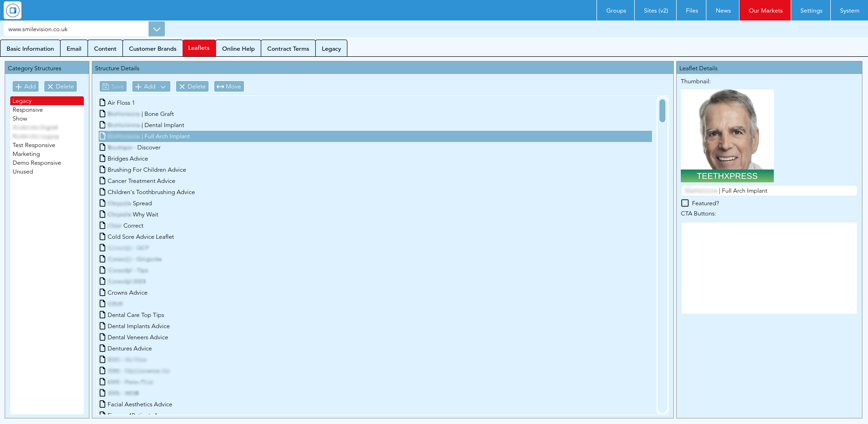
Task: Click the app logo icon in header
Action: point(13,10)
